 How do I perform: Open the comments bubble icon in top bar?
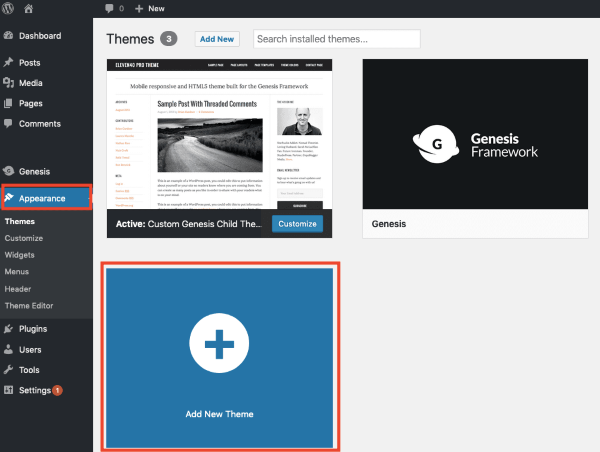pos(111,8)
